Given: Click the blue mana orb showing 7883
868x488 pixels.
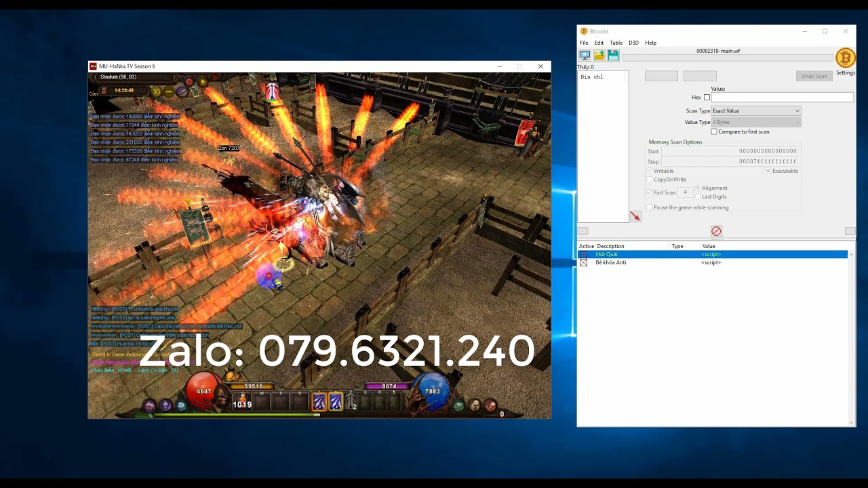Looking at the screenshot, I should click(433, 392).
